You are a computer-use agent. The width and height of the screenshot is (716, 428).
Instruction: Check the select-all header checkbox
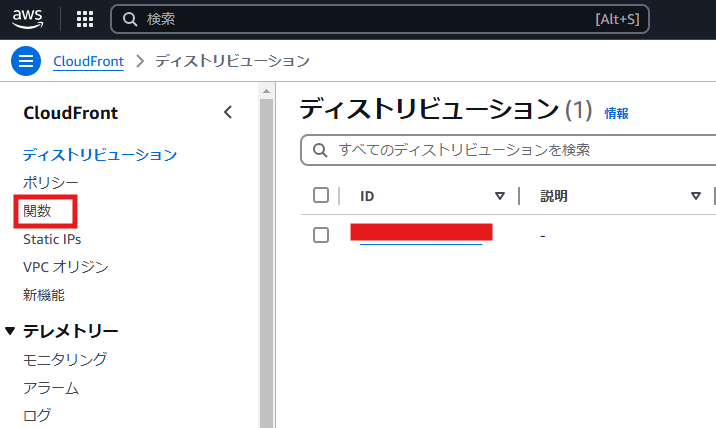(321, 195)
